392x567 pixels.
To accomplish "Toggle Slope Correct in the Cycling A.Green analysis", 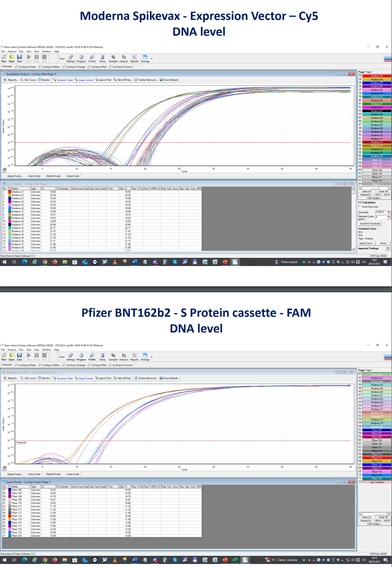I will [84, 378].
